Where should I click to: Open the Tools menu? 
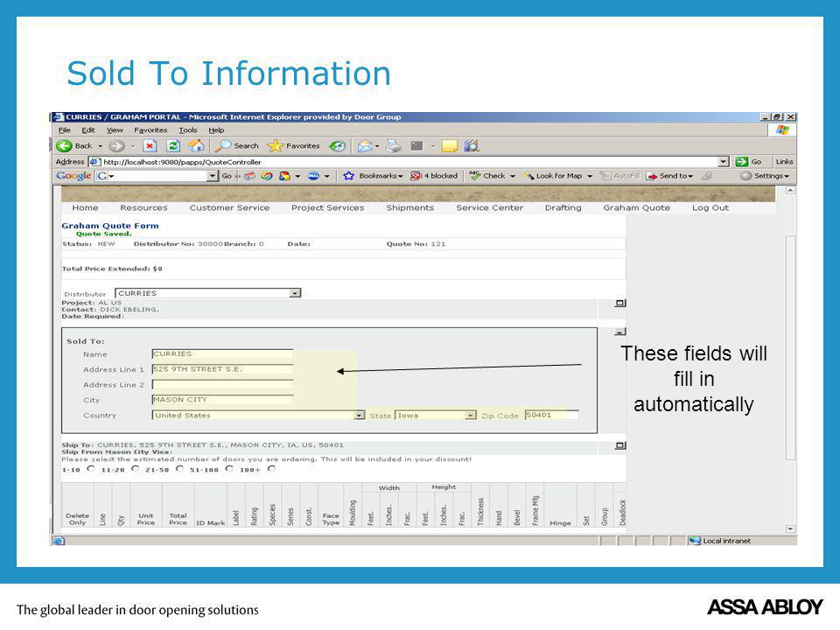[x=188, y=130]
